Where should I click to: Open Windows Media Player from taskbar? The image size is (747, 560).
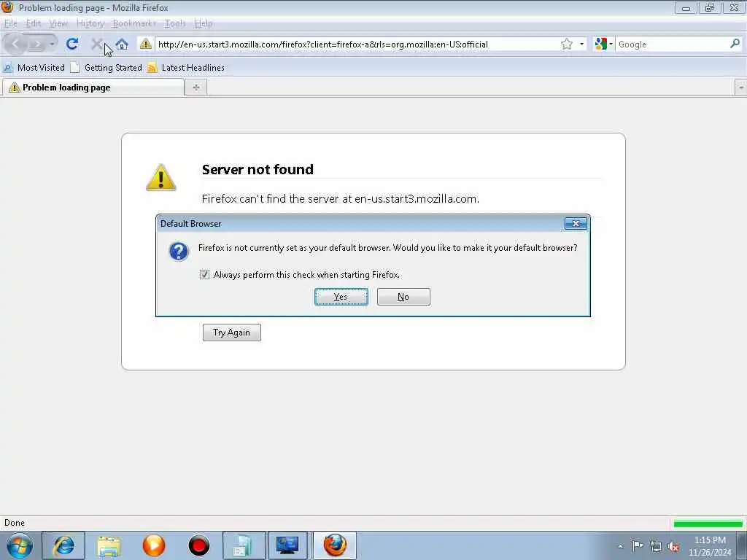[154, 545]
